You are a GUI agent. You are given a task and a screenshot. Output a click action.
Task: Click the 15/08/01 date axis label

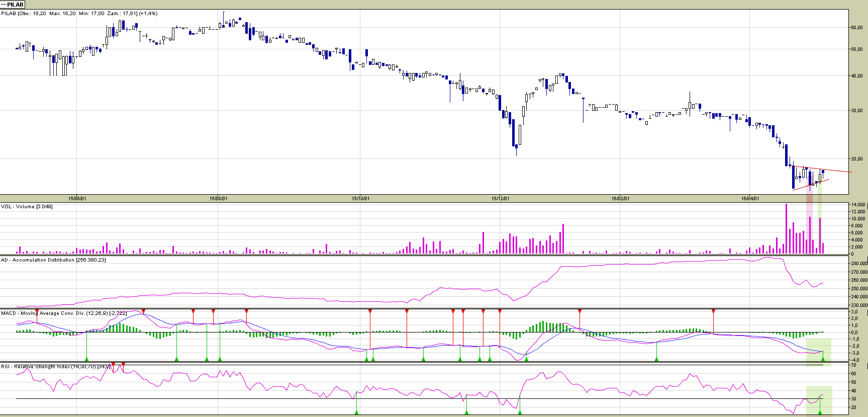(x=218, y=199)
